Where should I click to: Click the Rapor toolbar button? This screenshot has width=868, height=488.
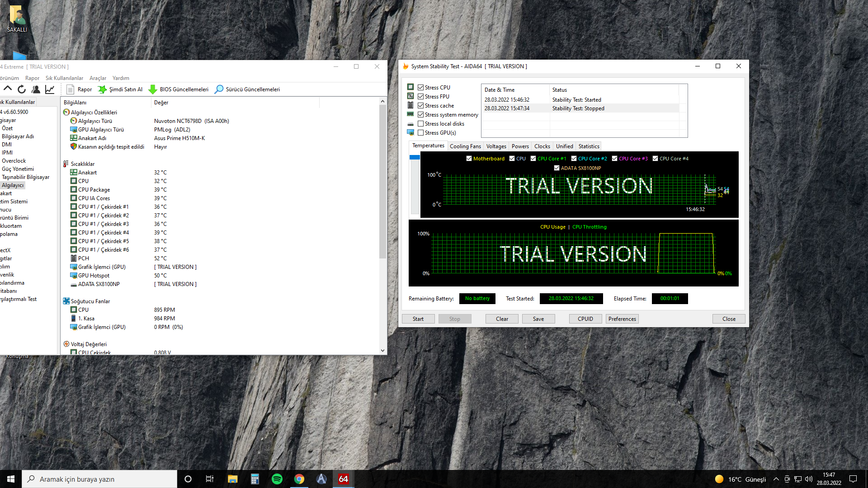coord(79,89)
